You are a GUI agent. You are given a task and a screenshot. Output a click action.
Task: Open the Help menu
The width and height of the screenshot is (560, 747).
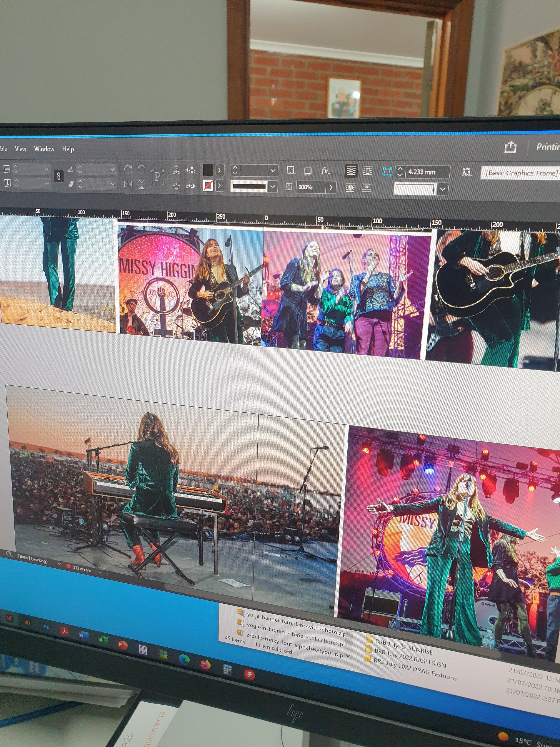coord(68,149)
